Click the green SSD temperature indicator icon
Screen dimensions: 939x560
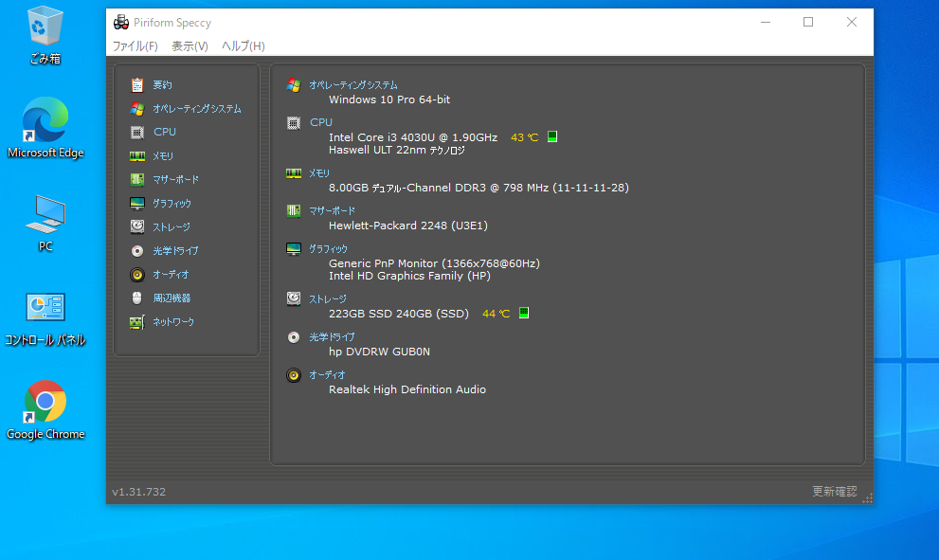pos(524,313)
